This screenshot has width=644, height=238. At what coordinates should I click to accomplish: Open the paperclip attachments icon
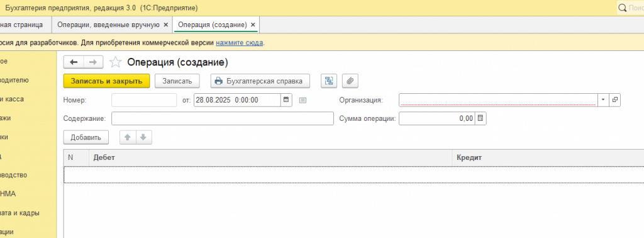click(350, 81)
